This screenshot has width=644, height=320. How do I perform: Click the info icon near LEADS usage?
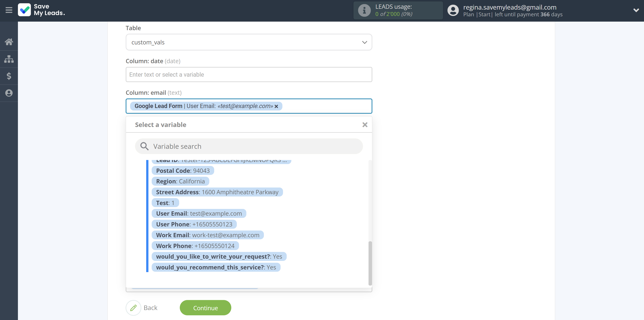click(363, 10)
